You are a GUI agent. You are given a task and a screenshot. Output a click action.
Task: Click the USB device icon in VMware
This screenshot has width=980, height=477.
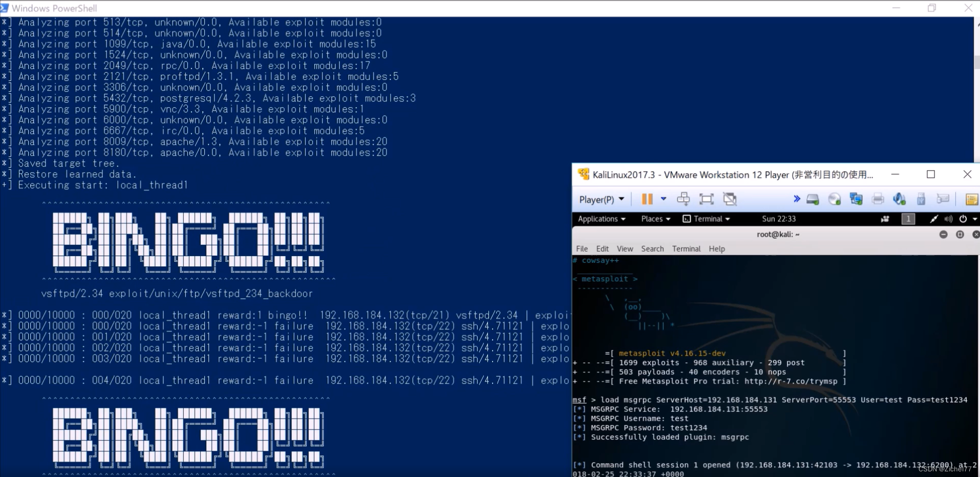(921, 199)
